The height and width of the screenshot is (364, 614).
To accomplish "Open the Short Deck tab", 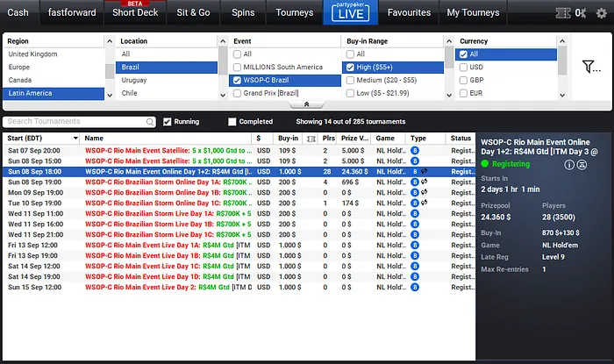I will [135, 12].
